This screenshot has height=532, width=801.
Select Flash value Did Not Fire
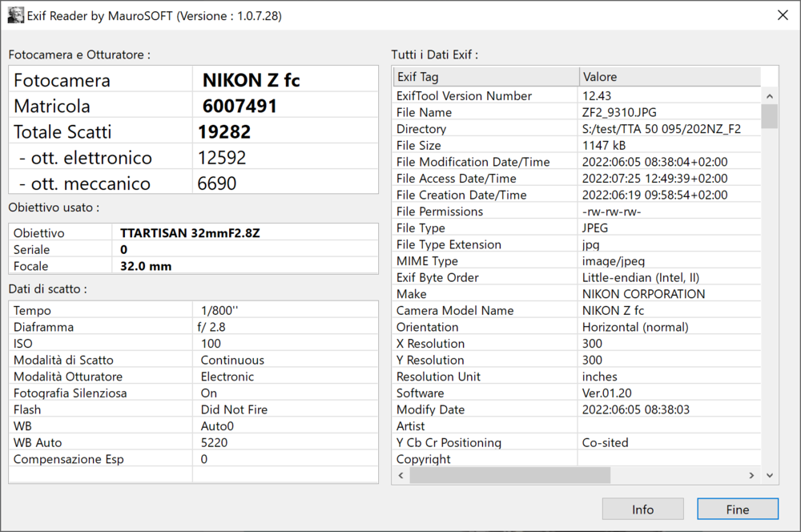pos(234,409)
